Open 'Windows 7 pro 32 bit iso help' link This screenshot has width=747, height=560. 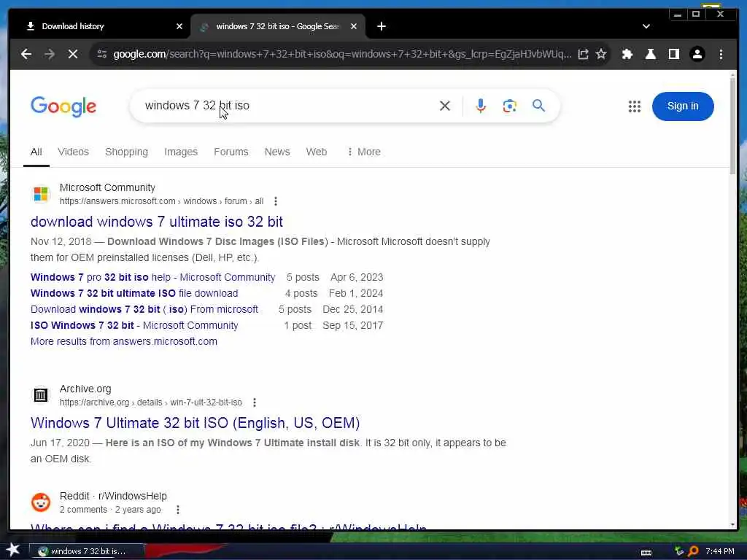tap(153, 278)
